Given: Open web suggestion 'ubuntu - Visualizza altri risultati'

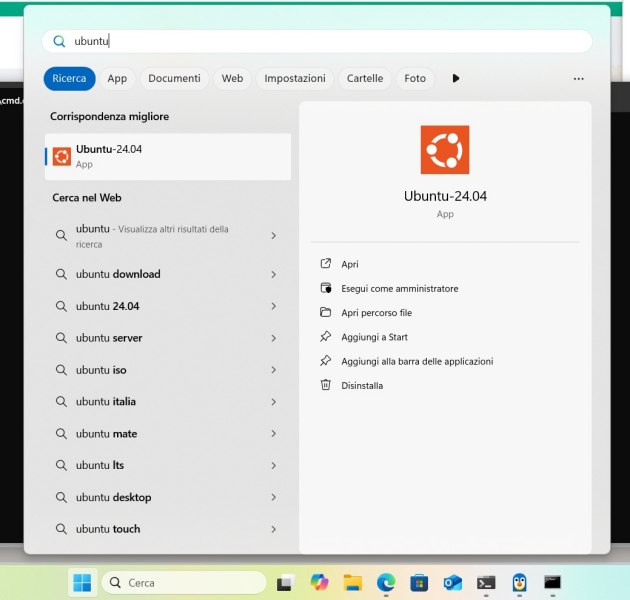Looking at the screenshot, I should [168, 236].
